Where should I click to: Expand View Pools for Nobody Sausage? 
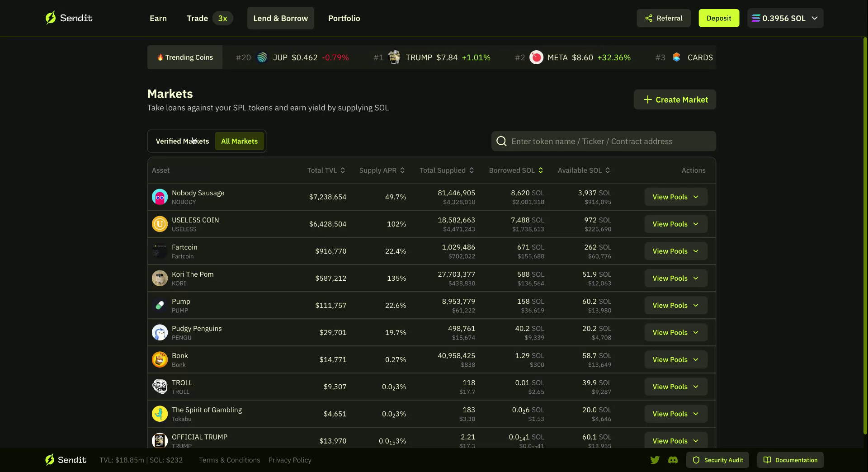click(x=675, y=197)
